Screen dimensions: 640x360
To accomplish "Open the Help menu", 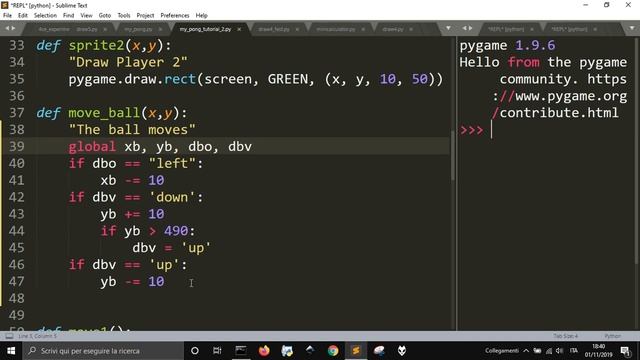I will (x=202, y=16).
